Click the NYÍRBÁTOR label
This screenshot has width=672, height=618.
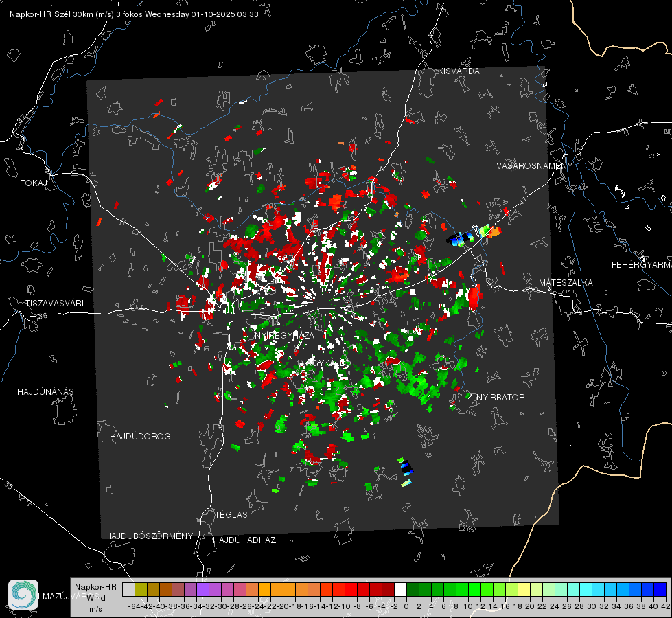(500, 398)
